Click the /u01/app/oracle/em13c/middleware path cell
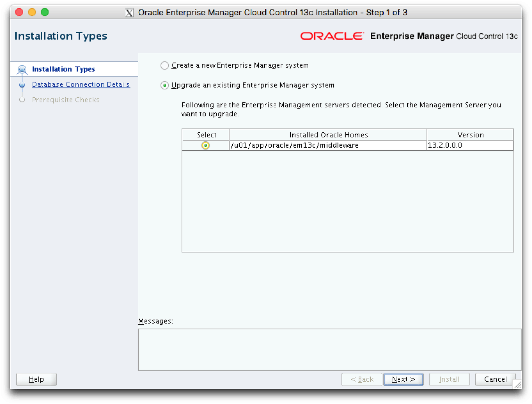This screenshot has width=532, height=404. pyautogui.click(x=295, y=145)
